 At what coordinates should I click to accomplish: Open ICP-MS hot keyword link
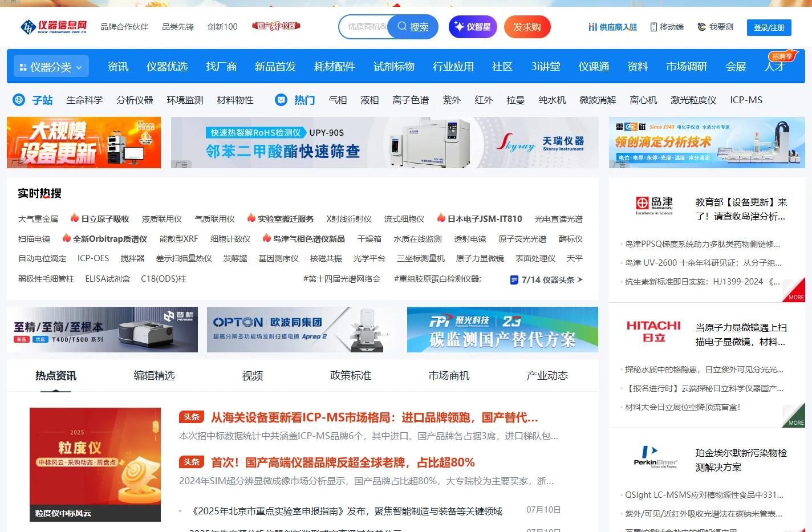pos(746,100)
